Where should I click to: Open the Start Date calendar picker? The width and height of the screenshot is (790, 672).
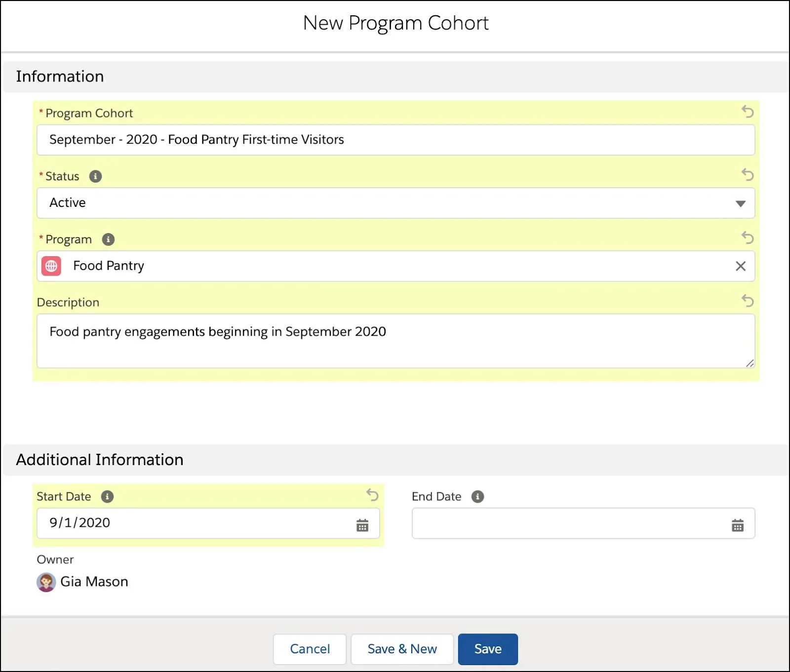coord(362,525)
